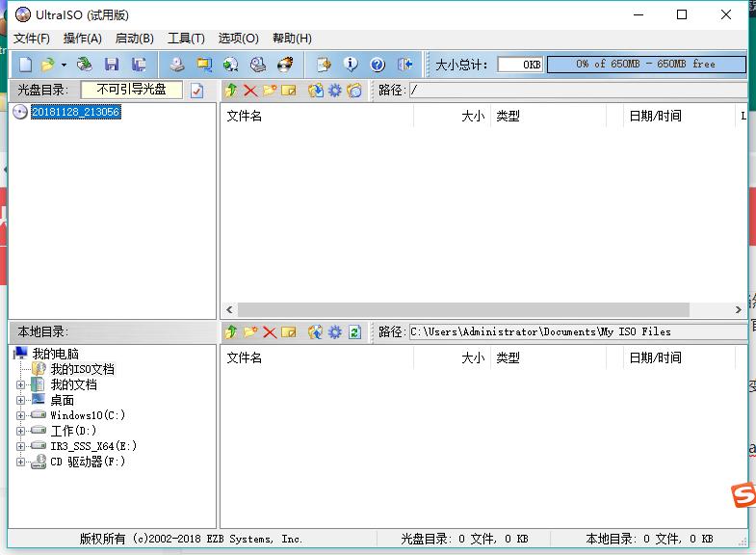Click up-folder arrow in local directory toolbar
This screenshot has height=555, width=756.
[x=230, y=332]
